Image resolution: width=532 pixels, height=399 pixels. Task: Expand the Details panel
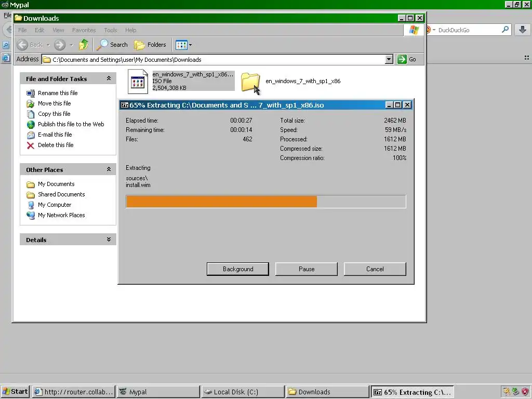[109, 239]
